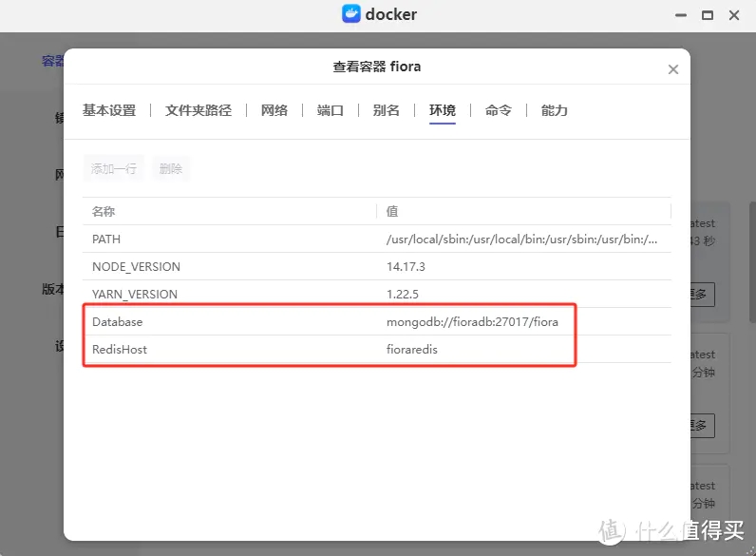
Task: Go to the 网络 tab
Action: click(x=274, y=110)
